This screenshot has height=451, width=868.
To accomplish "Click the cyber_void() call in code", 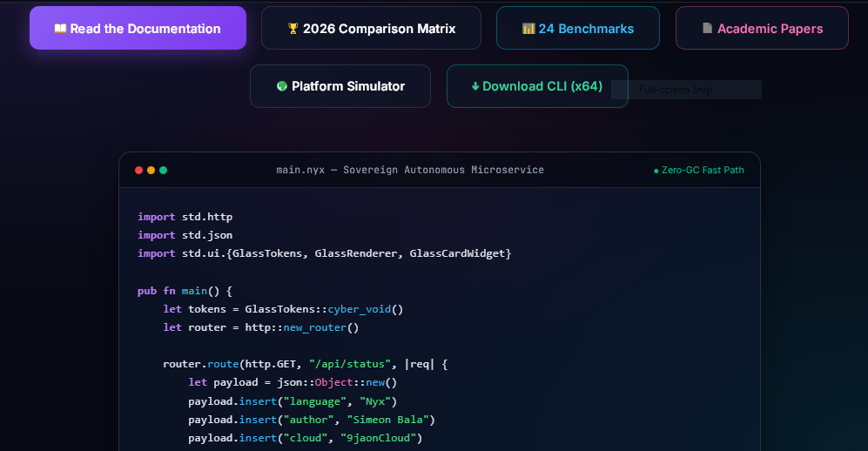I will pyautogui.click(x=366, y=309).
